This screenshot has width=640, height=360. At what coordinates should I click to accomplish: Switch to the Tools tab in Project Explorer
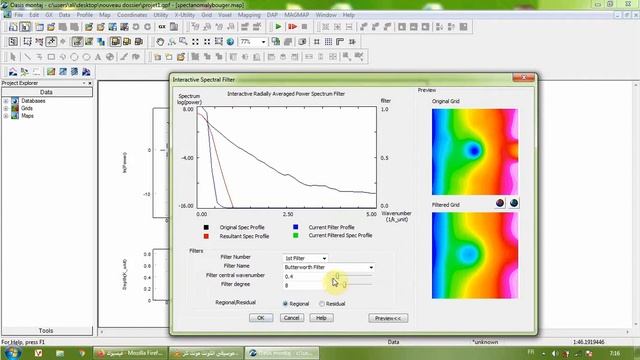coord(46,331)
